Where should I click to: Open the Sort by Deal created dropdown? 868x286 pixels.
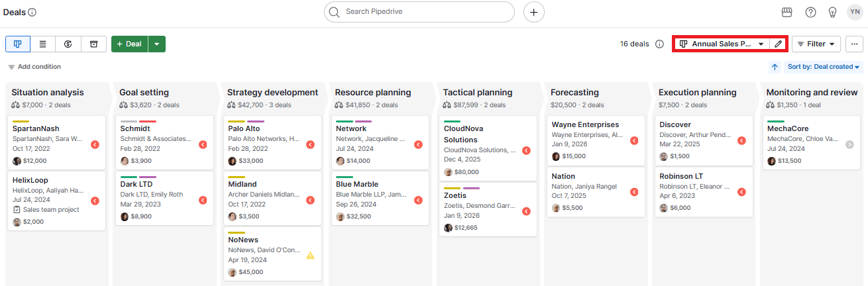(x=824, y=67)
